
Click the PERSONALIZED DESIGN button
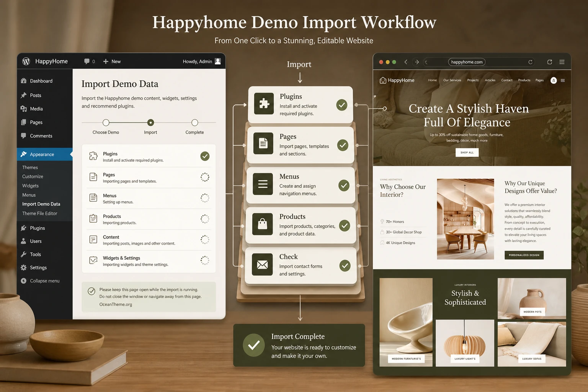click(x=524, y=255)
